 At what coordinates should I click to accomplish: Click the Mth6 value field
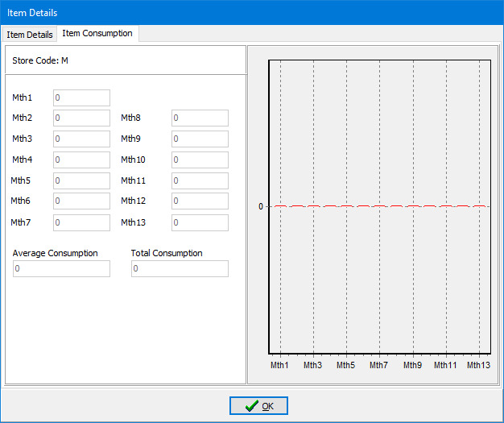pos(81,201)
